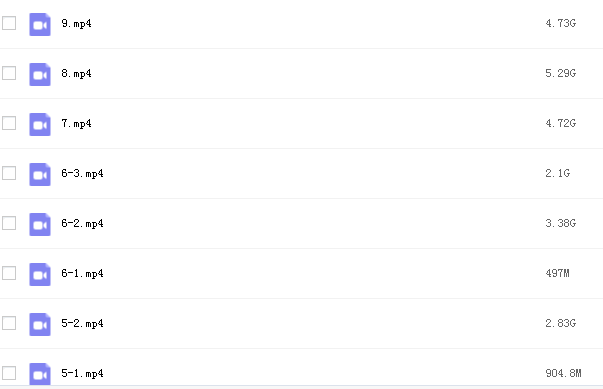Click the video icon for 6-2.mp4
This screenshot has width=603, height=389.
[40, 224]
